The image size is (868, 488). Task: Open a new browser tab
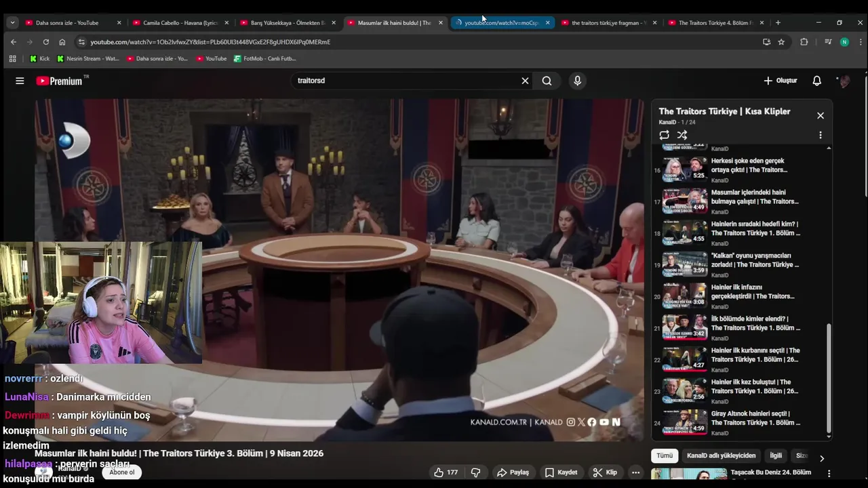[x=778, y=22]
